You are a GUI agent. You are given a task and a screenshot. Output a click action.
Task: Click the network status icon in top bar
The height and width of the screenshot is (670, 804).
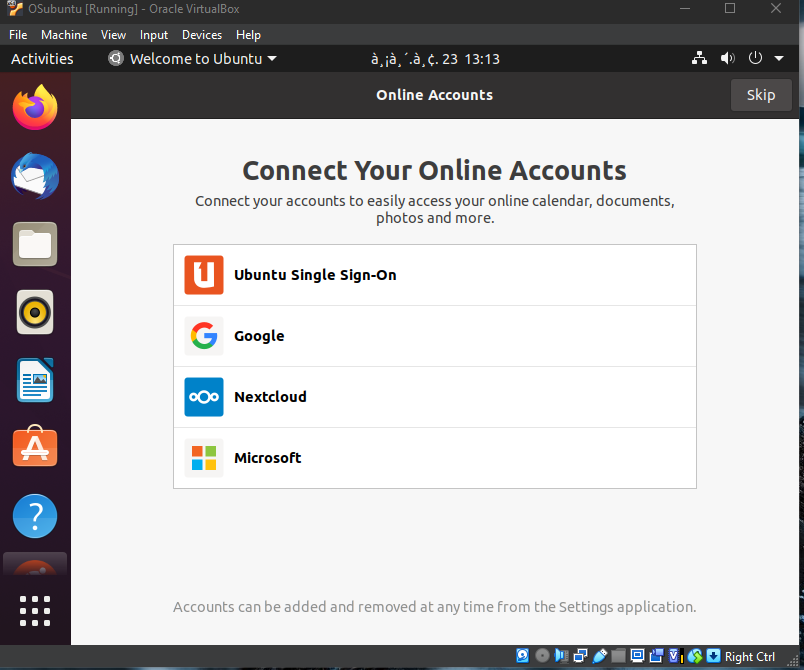[x=699, y=59]
